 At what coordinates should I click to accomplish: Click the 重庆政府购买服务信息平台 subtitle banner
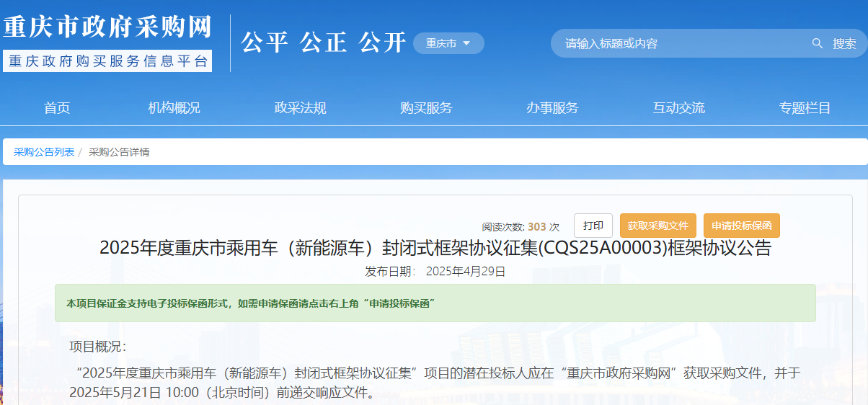(108, 61)
